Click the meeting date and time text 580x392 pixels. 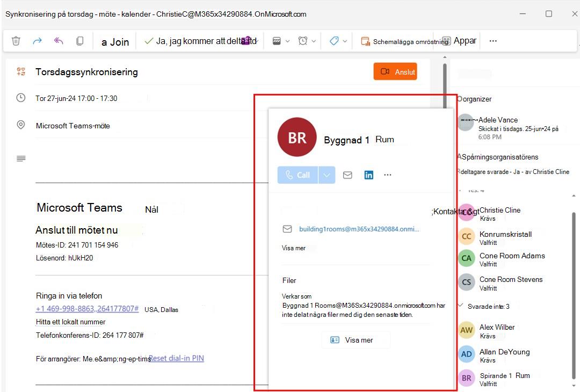tap(76, 98)
